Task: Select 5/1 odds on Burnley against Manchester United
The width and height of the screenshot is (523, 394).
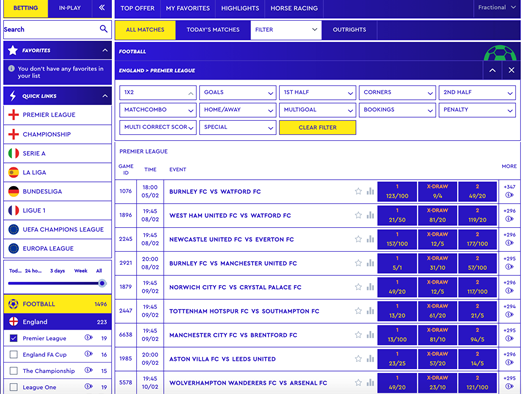Action: coord(397,263)
